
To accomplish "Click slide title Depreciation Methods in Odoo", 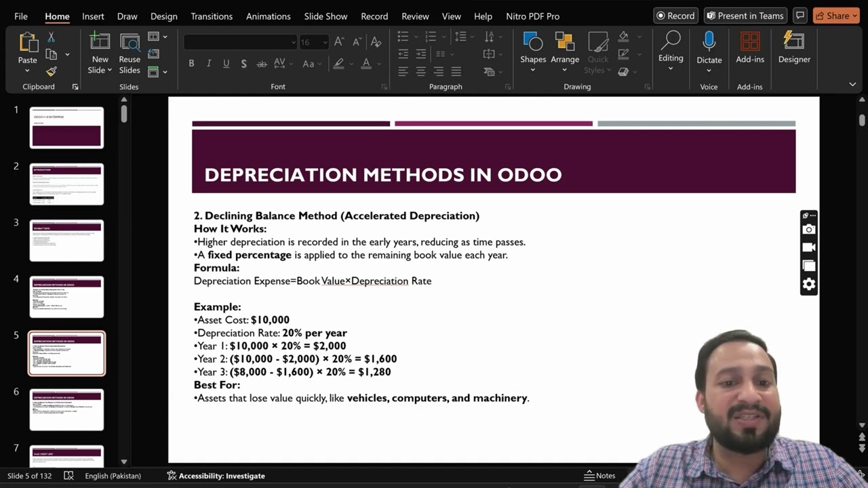I will [383, 174].
